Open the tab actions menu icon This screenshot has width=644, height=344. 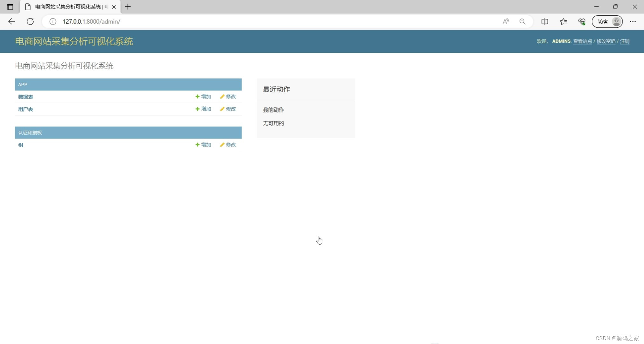(10, 7)
